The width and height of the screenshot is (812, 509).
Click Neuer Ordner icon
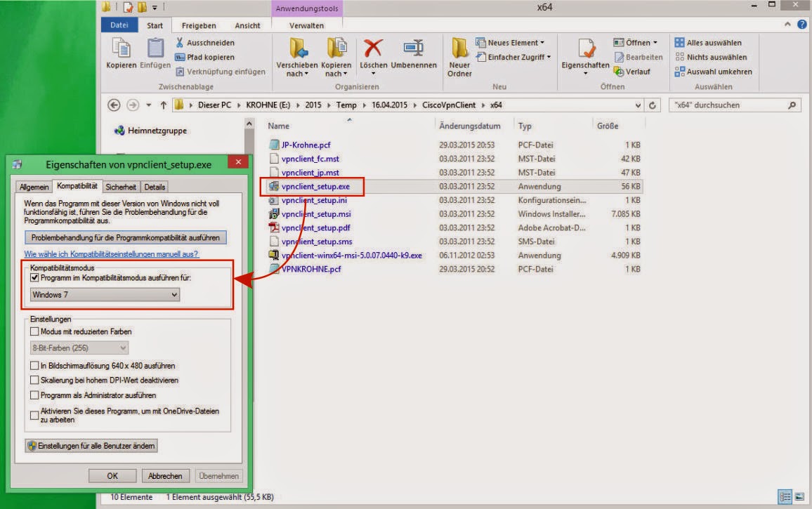point(459,48)
